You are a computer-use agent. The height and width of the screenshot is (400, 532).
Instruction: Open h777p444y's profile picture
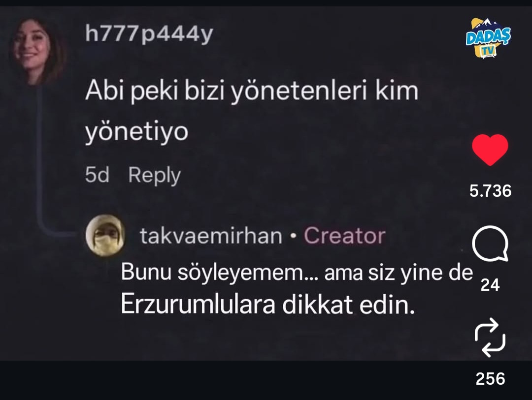[38, 51]
